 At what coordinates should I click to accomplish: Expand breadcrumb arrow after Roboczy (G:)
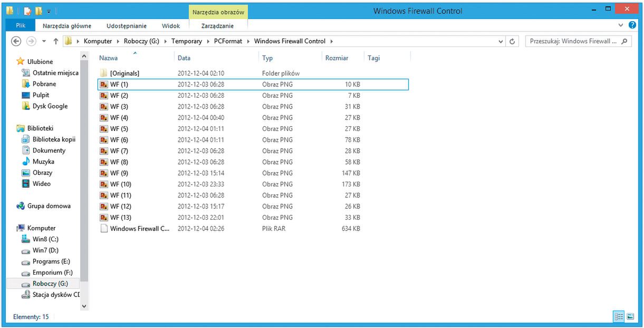[165, 41]
